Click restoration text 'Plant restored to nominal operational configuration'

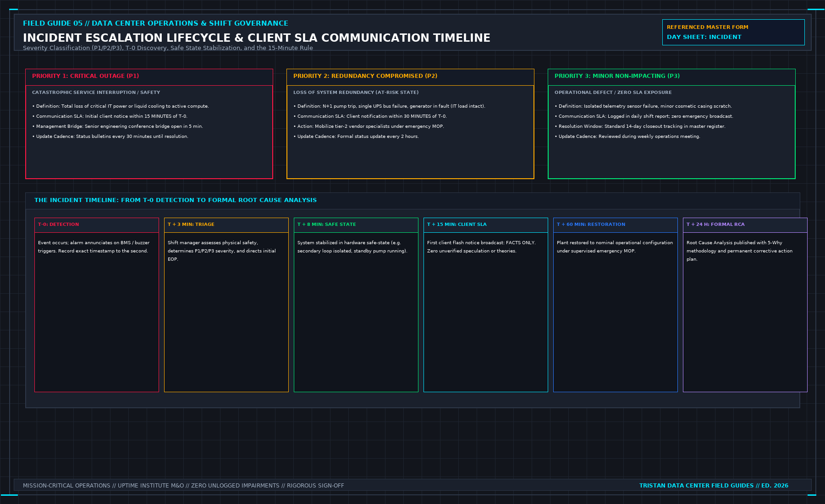(615, 247)
